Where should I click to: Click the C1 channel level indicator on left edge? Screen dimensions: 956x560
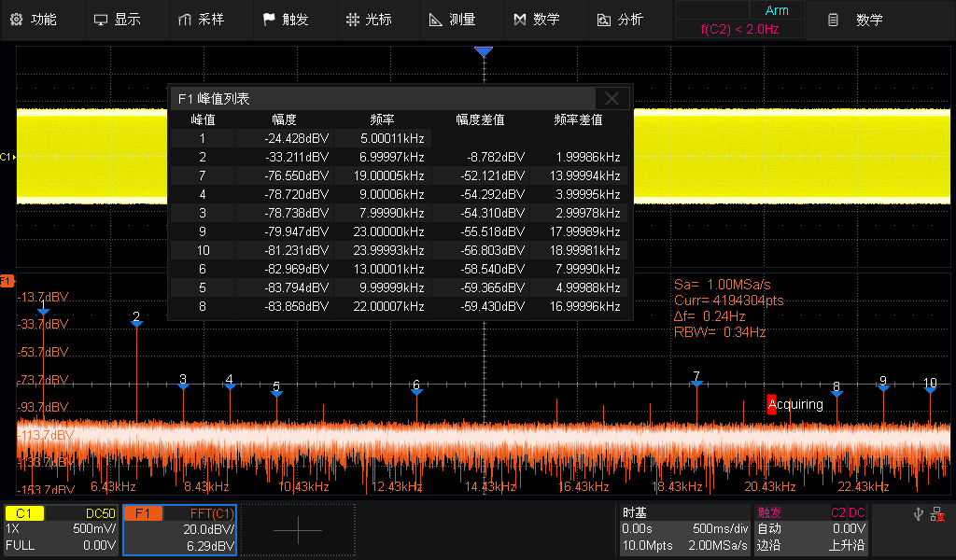pyautogui.click(x=7, y=157)
